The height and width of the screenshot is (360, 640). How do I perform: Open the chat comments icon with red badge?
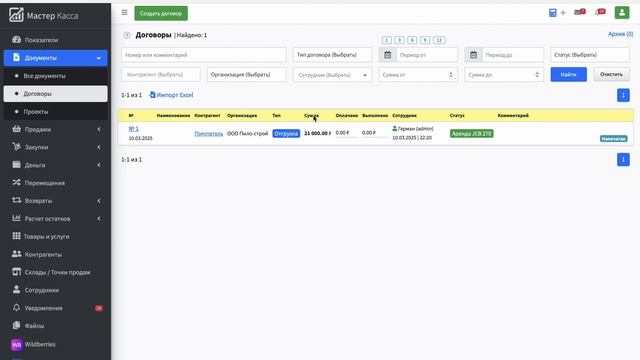600,12
